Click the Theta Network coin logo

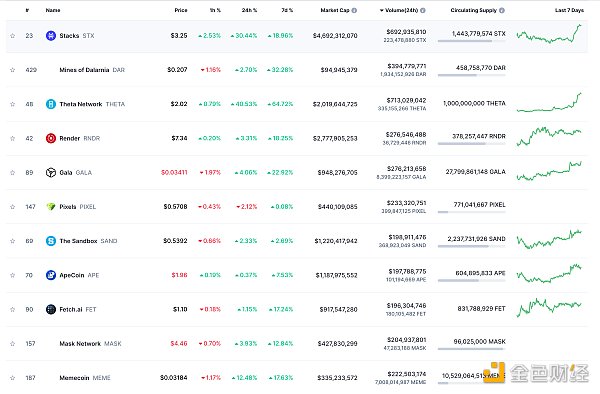(51, 104)
